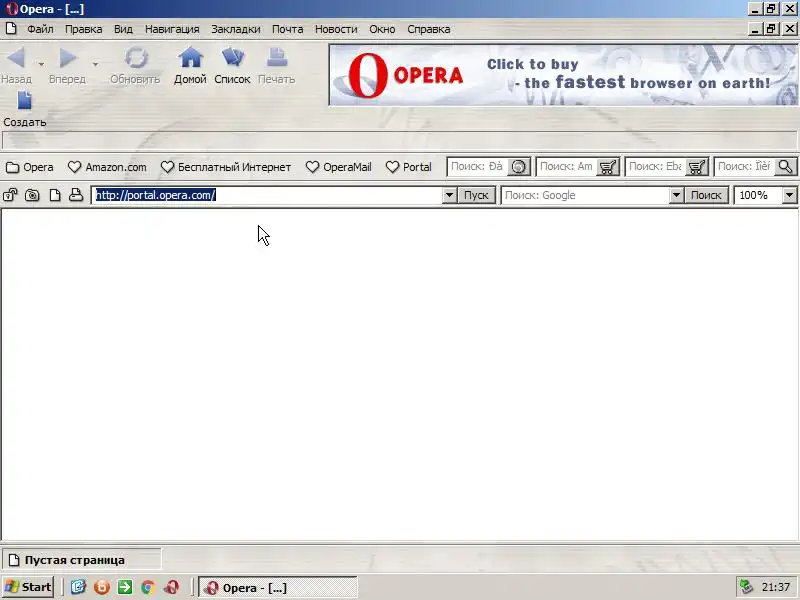Launch the orange round quick-launch icon
The width and height of the screenshot is (800, 600).
102,587
